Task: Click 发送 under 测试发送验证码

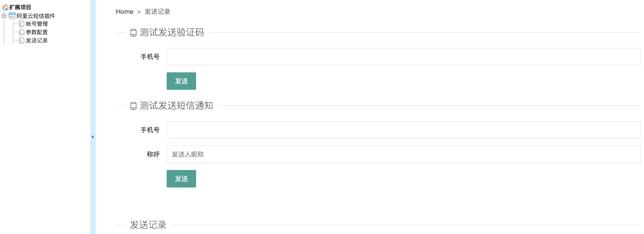Action: pyautogui.click(x=181, y=81)
